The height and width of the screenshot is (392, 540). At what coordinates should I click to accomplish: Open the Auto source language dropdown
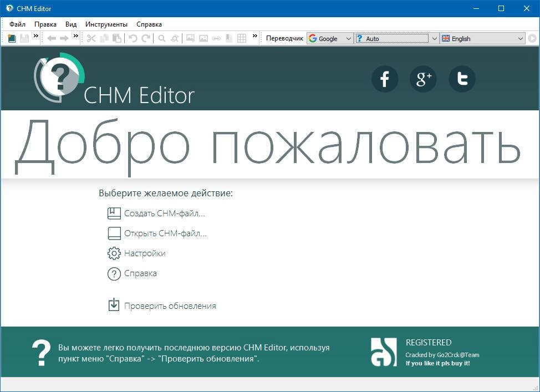[x=396, y=39]
